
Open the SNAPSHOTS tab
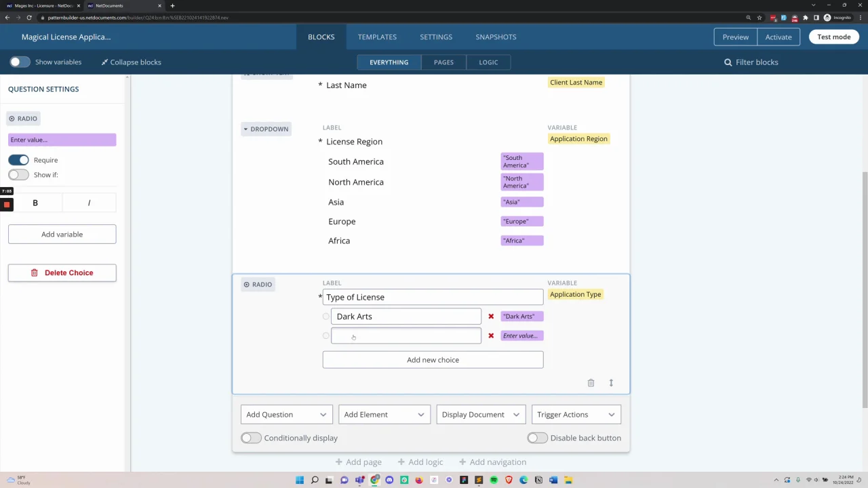496,37
